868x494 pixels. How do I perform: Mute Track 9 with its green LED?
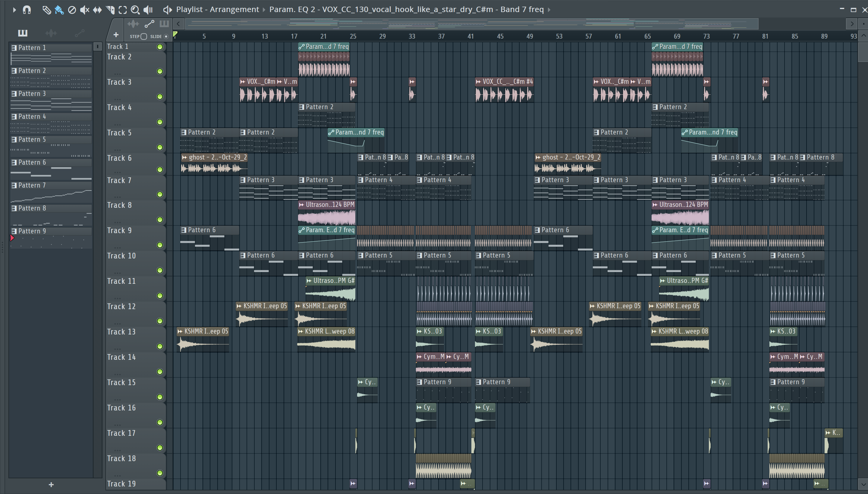[x=160, y=245]
